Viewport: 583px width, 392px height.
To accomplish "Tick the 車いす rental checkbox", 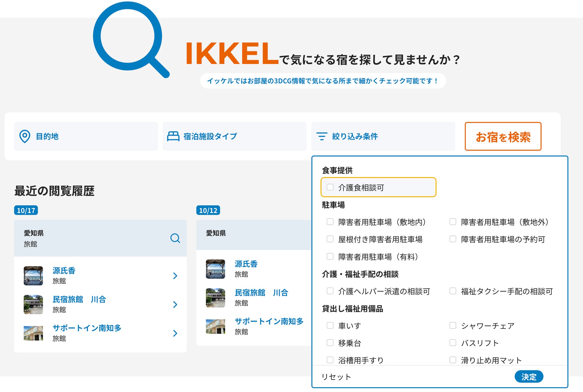I will [330, 325].
